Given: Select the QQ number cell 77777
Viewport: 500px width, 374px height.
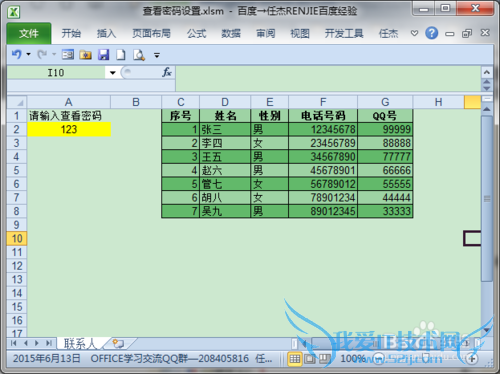Looking at the screenshot, I should click(x=385, y=157).
